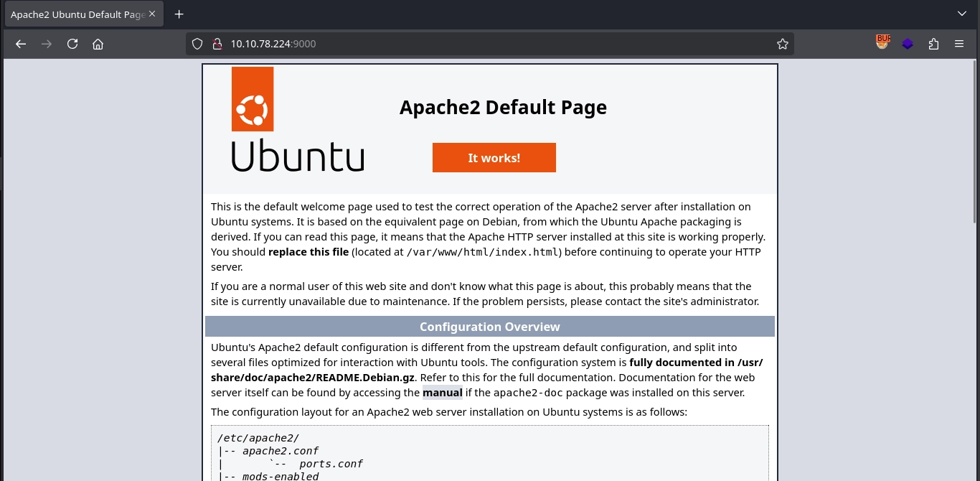Click the purple diamond extension icon
Image resolution: width=980 pixels, height=481 pixels.
[908, 44]
